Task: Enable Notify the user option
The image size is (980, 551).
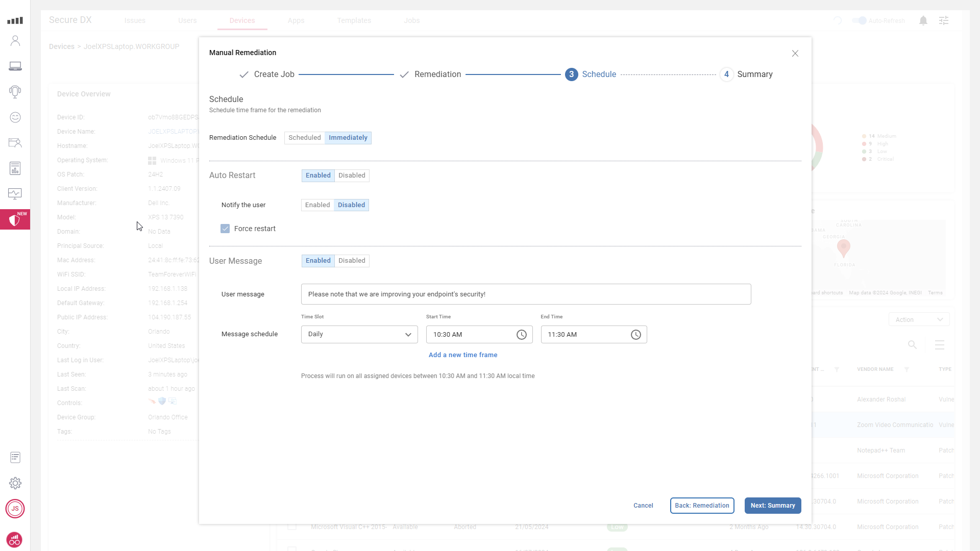Action: click(x=317, y=205)
